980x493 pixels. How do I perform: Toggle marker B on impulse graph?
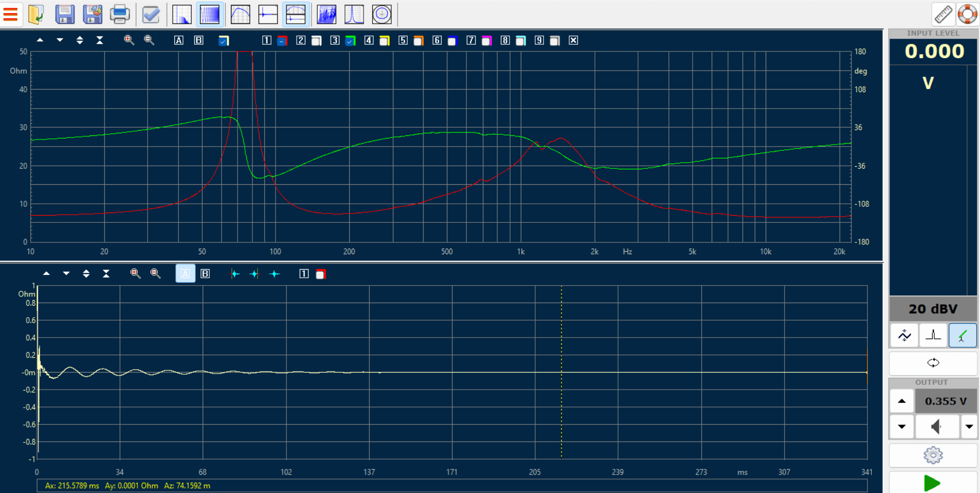click(205, 274)
